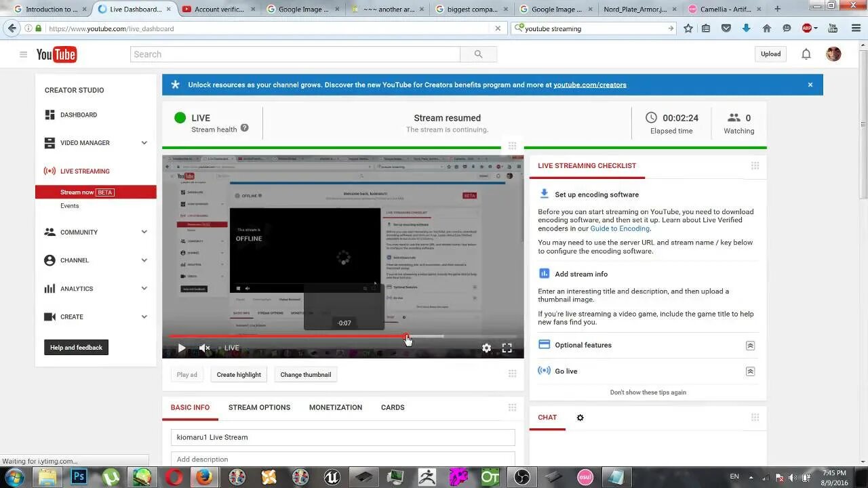
Task: Stop page loading with X button
Action: [x=498, y=28]
